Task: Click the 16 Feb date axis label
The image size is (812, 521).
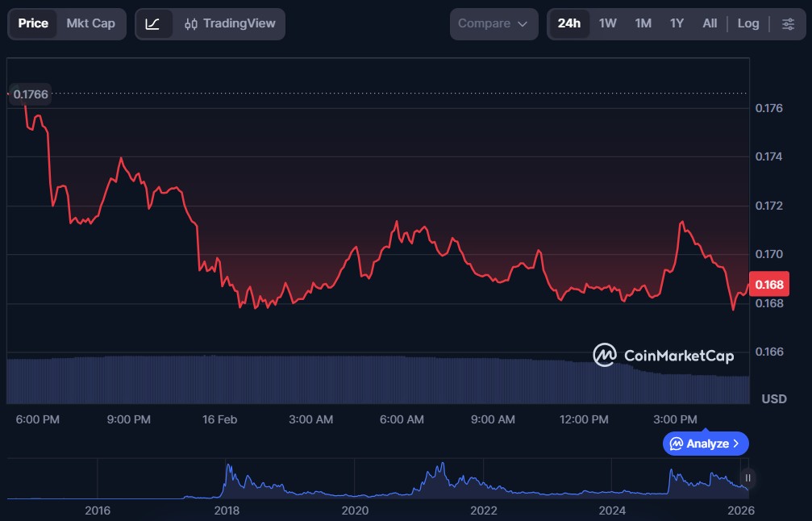Action: (219, 419)
